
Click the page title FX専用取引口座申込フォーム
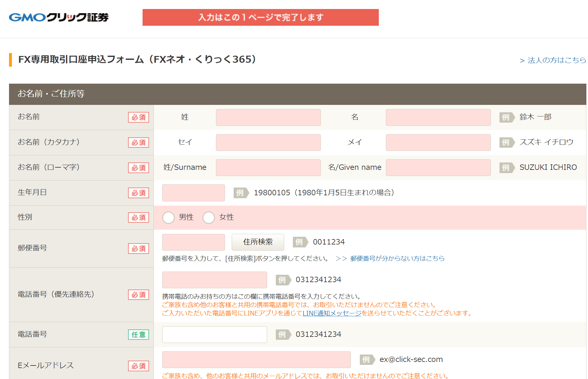(x=137, y=60)
